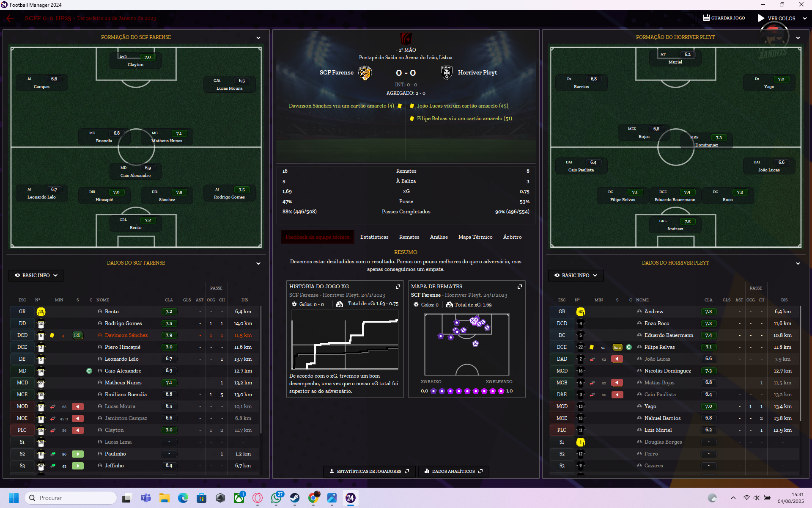This screenshot has width=812, height=508.
Task: Open Estatísticas de Jogadores button
Action: (369, 471)
